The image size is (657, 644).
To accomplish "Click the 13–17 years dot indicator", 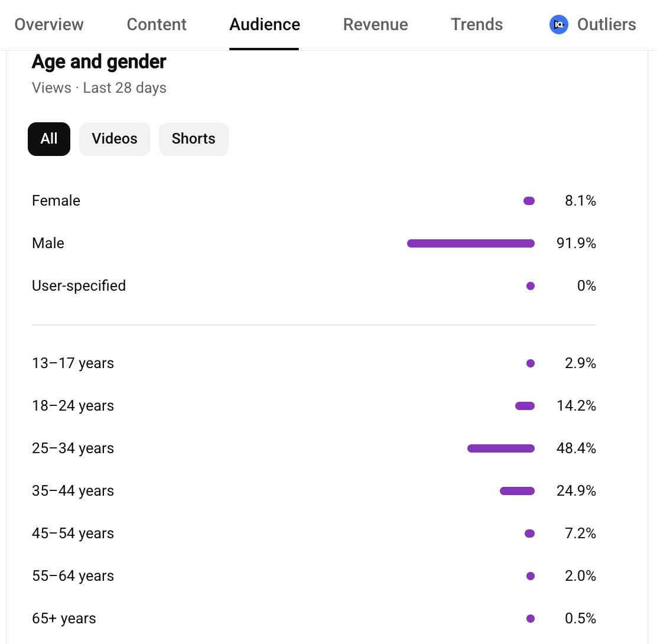I will (x=531, y=363).
